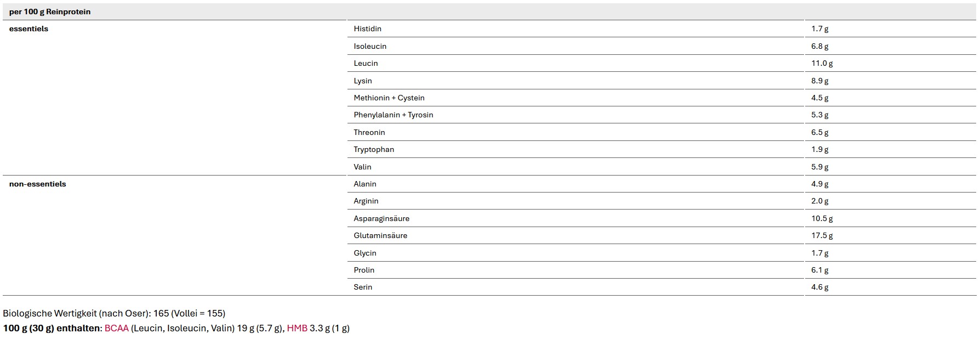The width and height of the screenshot is (980, 339).
Task: Click the Asparaginsäure table cell
Action: [x=381, y=218]
